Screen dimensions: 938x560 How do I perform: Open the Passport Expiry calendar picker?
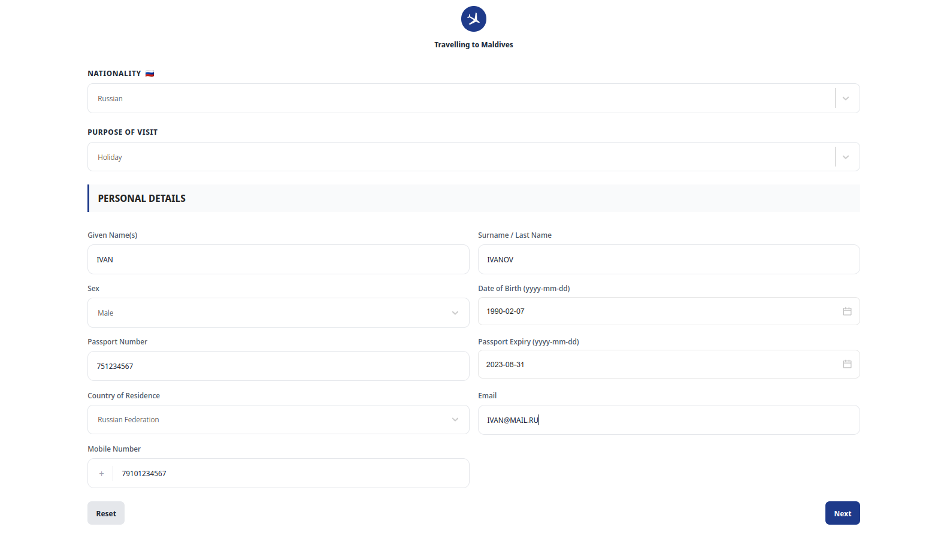click(x=847, y=364)
